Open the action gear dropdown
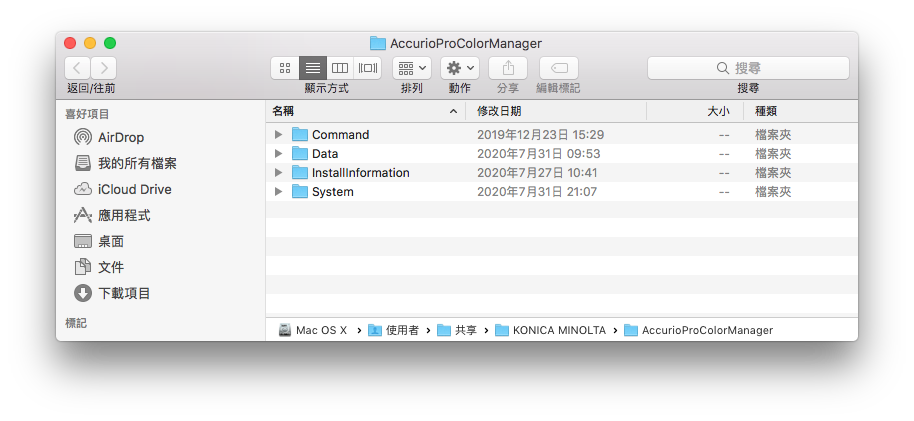The image size is (914, 421). (460, 68)
